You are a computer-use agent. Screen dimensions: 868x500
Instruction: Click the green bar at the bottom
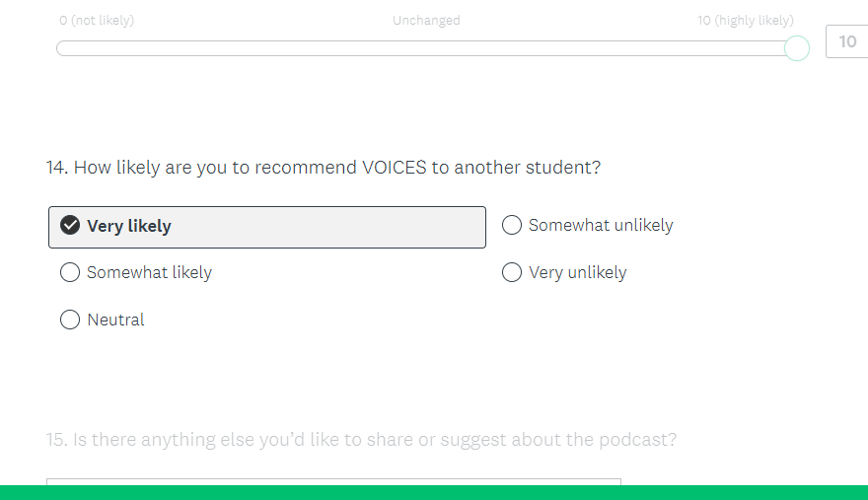tap(434, 493)
